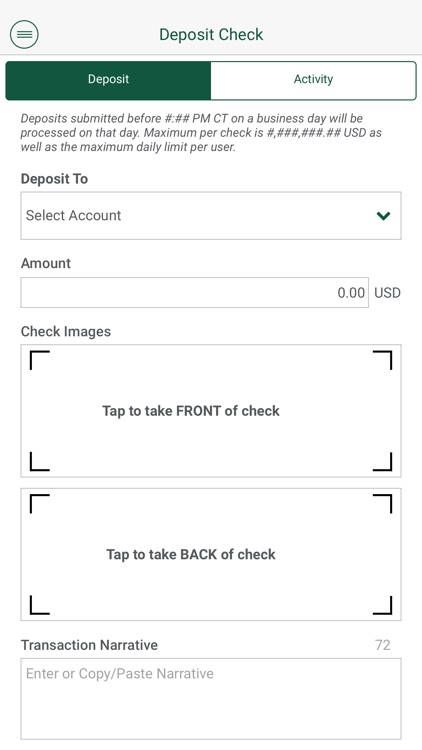The height and width of the screenshot is (750, 422).
Task: Click top-right corner bracket of BACK check frame
Action: 382,504
